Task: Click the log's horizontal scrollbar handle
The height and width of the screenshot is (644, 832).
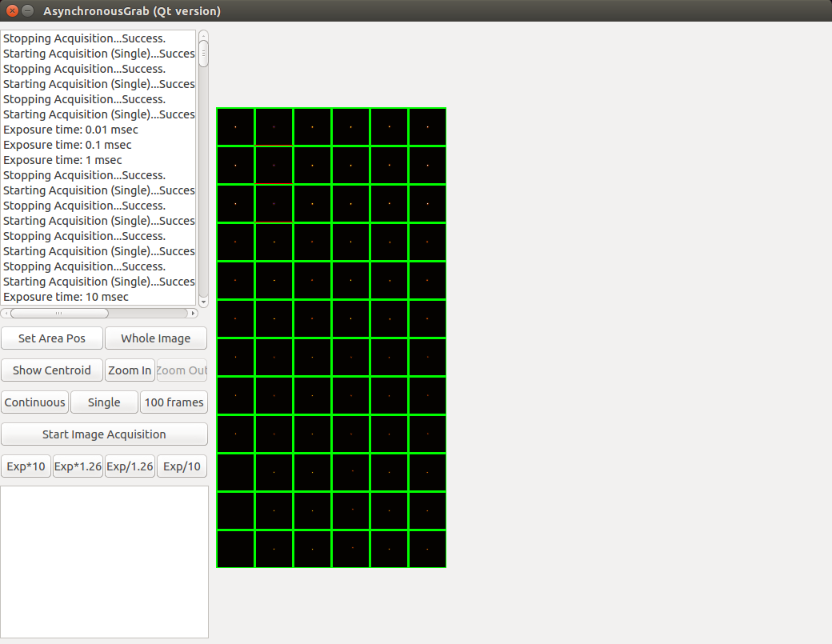Action: [59, 313]
